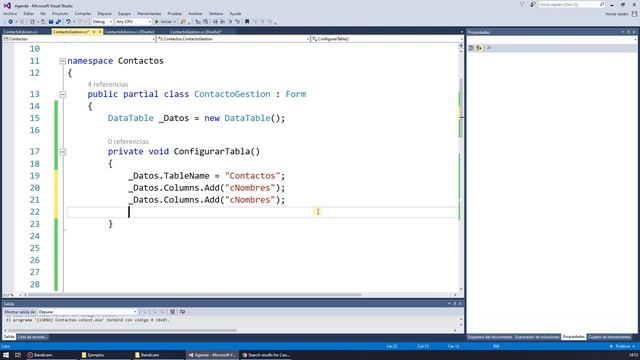Open the Archivo menu
The height and width of the screenshot is (360, 640).
click(x=10, y=13)
